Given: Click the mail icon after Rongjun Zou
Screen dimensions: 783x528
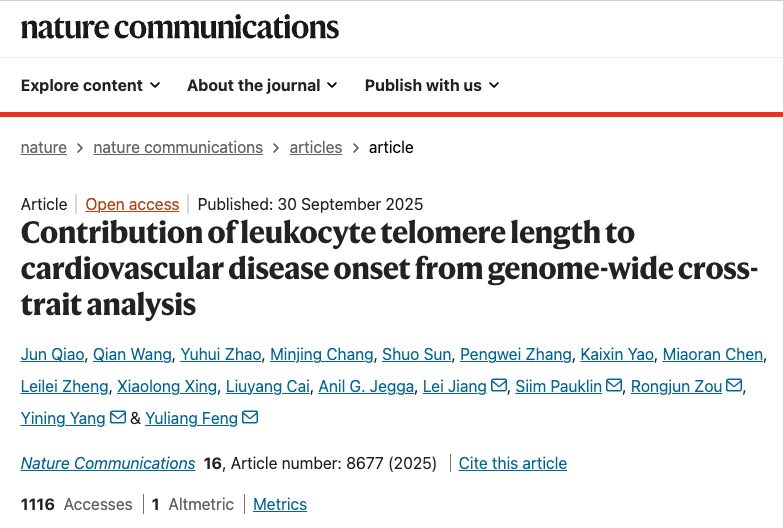Looking at the screenshot, I should point(734,387).
